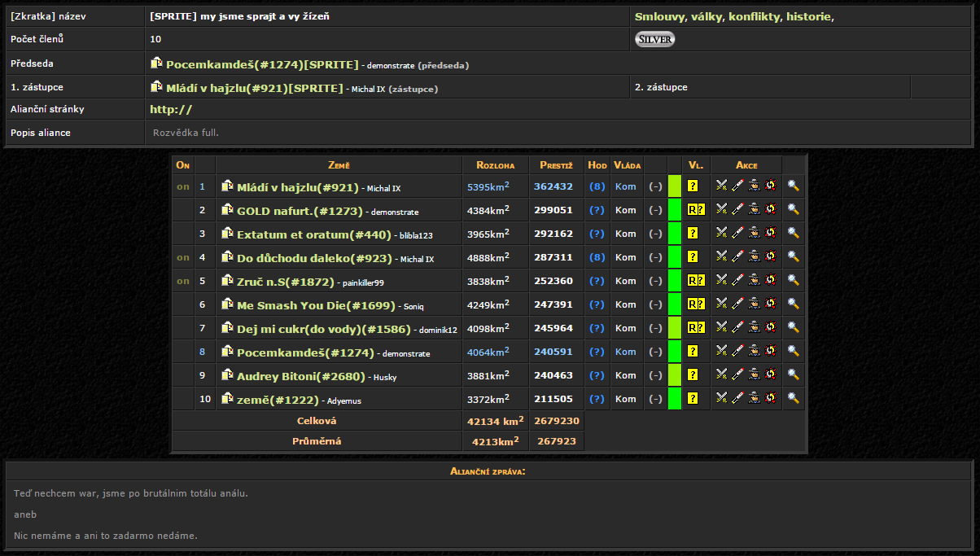The height and width of the screenshot is (556, 980).
Task: Click note icon before GOLD nafurt.(#1273)
Action: (228, 209)
